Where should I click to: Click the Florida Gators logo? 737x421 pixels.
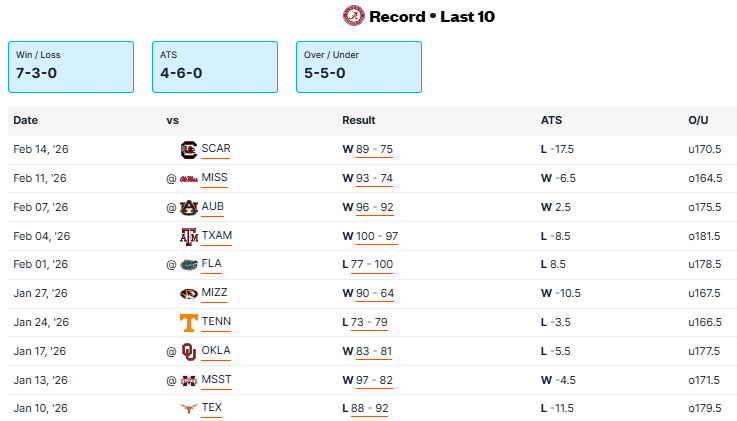click(x=188, y=266)
